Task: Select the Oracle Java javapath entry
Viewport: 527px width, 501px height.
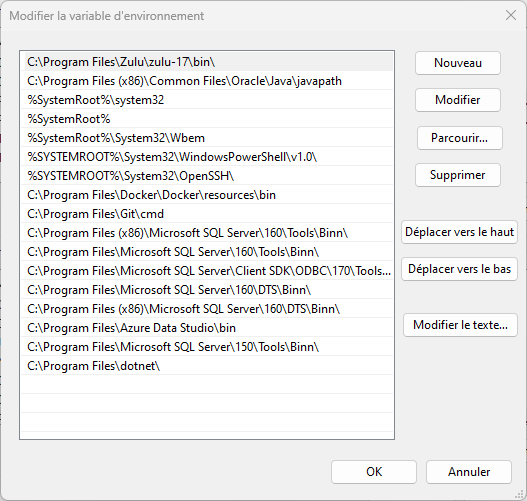Action: [207, 81]
